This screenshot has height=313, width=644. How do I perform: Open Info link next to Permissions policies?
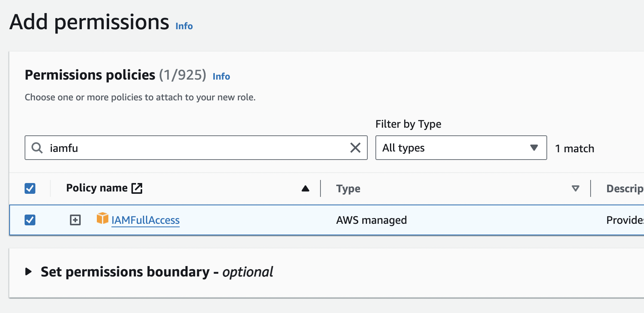(x=221, y=77)
